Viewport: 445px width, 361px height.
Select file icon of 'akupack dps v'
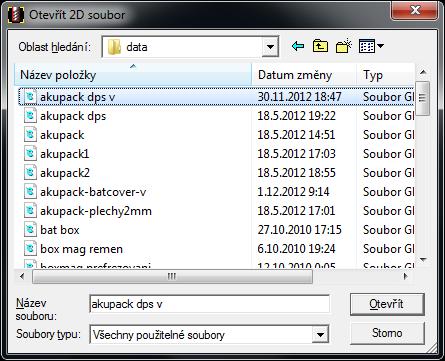pos(30,97)
